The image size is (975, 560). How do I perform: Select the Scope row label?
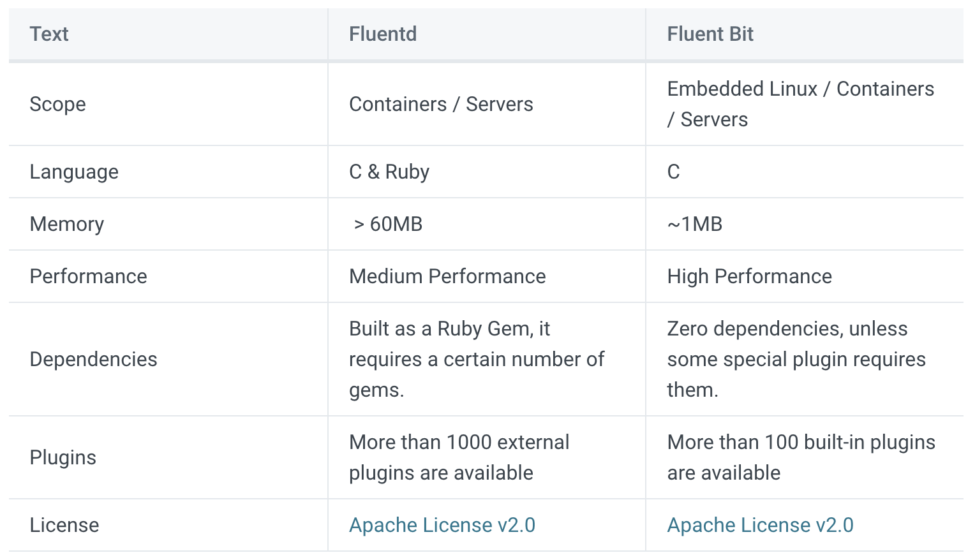[57, 104]
